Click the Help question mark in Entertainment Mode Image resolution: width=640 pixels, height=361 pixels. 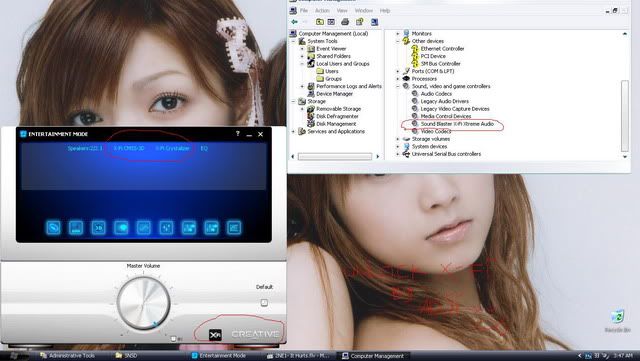click(x=238, y=134)
